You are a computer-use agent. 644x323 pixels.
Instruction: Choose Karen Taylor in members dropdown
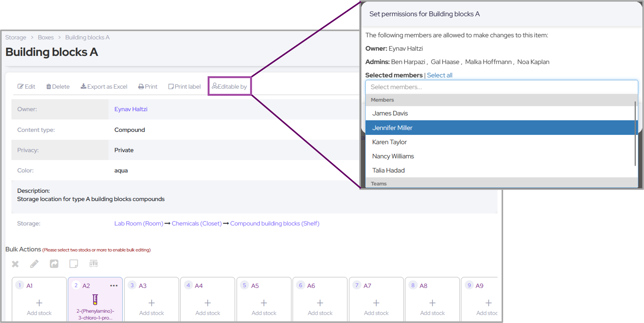(x=389, y=142)
